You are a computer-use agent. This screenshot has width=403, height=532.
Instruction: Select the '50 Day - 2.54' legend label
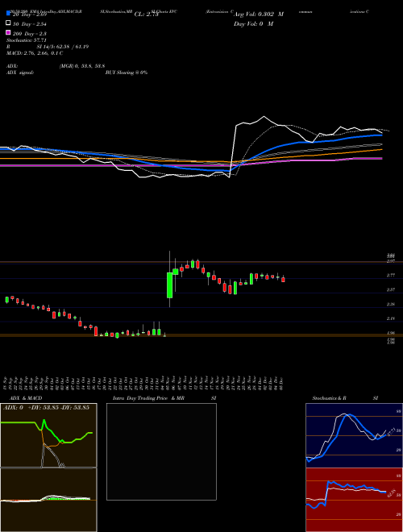click(29, 24)
